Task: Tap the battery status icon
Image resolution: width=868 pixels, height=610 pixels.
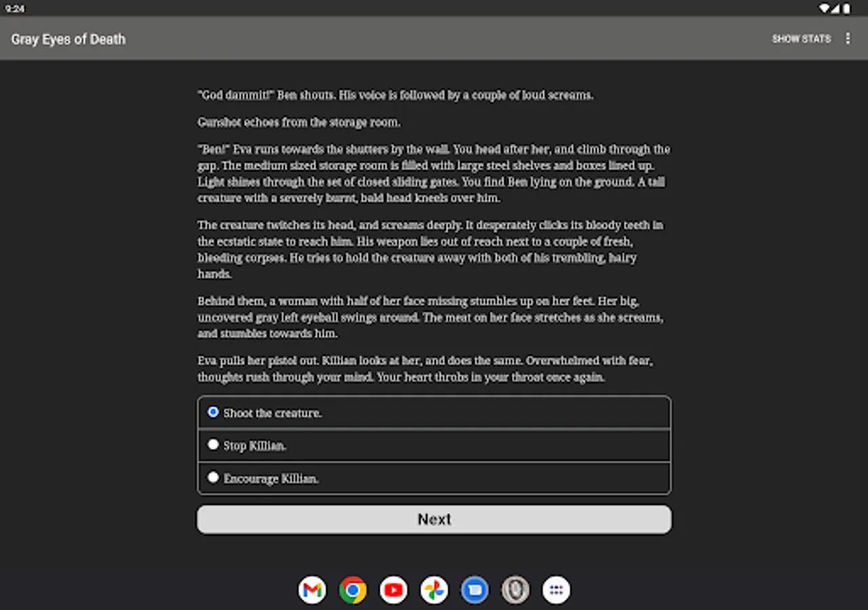Action: 846,9
